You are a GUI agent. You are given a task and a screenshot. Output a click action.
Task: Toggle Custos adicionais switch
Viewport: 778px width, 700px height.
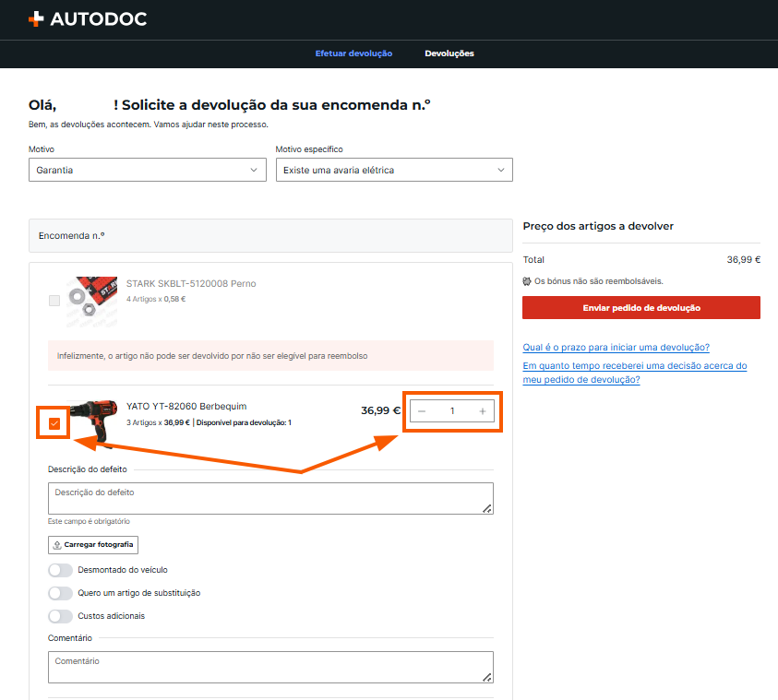pyautogui.click(x=61, y=616)
